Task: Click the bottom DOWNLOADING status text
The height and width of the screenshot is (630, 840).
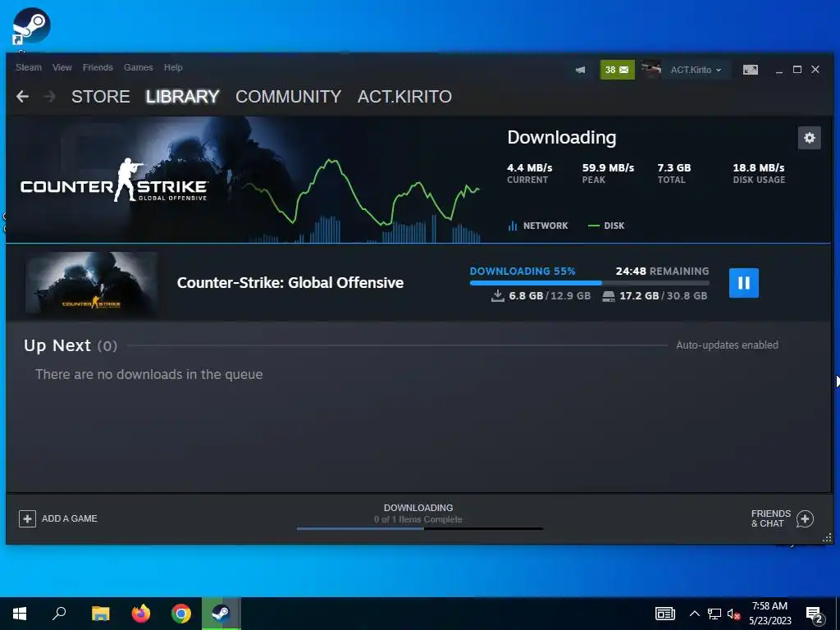Action: [418, 507]
